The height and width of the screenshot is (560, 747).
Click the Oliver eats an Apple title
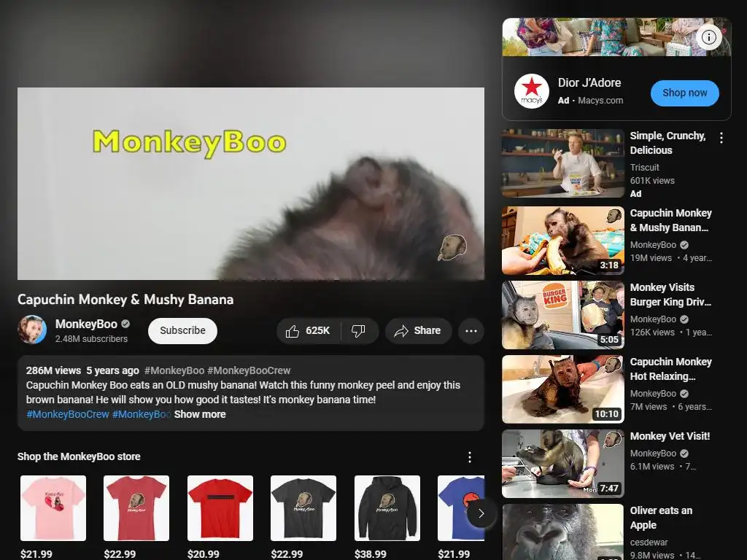pos(661,518)
